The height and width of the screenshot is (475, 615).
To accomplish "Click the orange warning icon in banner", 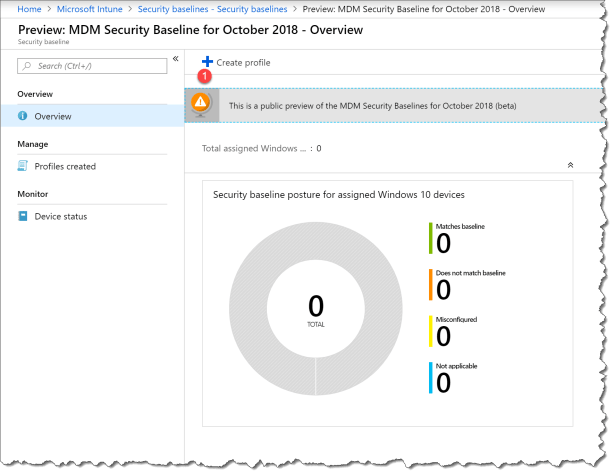I will 200,102.
